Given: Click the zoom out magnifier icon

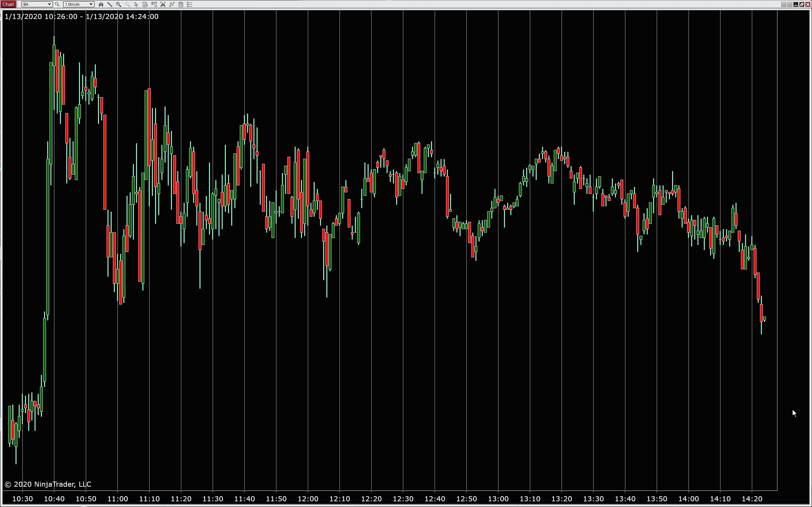Looking at the screenshot, I should click(127, 4).
